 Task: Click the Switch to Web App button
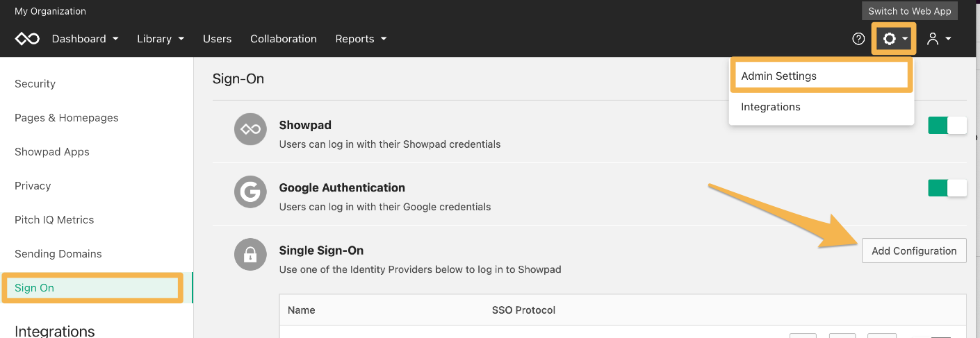tap(910, 11)
